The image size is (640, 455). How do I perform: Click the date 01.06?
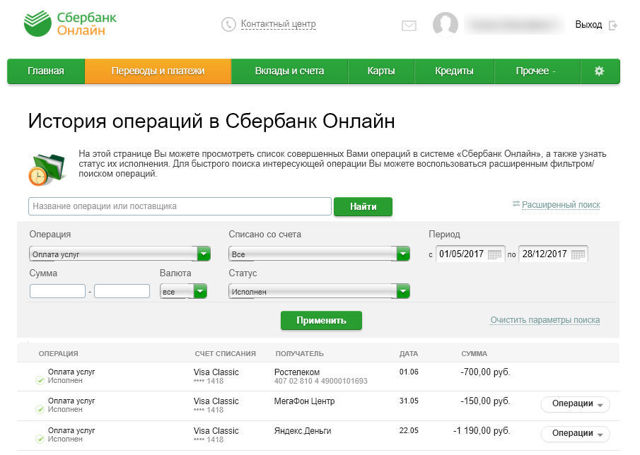(x=409, y=372)
